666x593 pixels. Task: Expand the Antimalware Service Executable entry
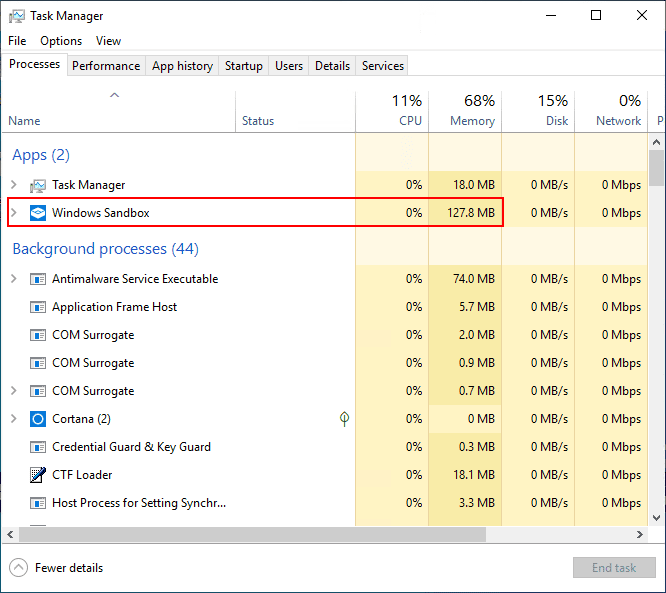click(13, 279)
